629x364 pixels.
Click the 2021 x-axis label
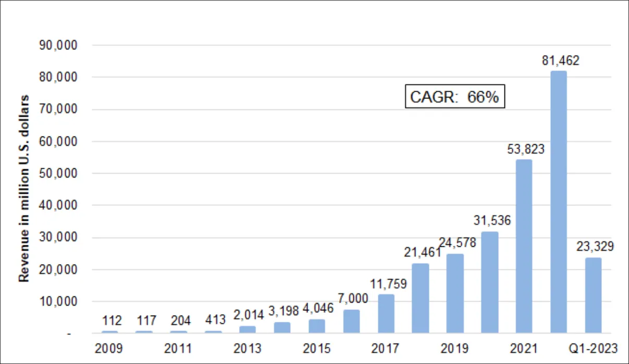[x=524, y=348]
